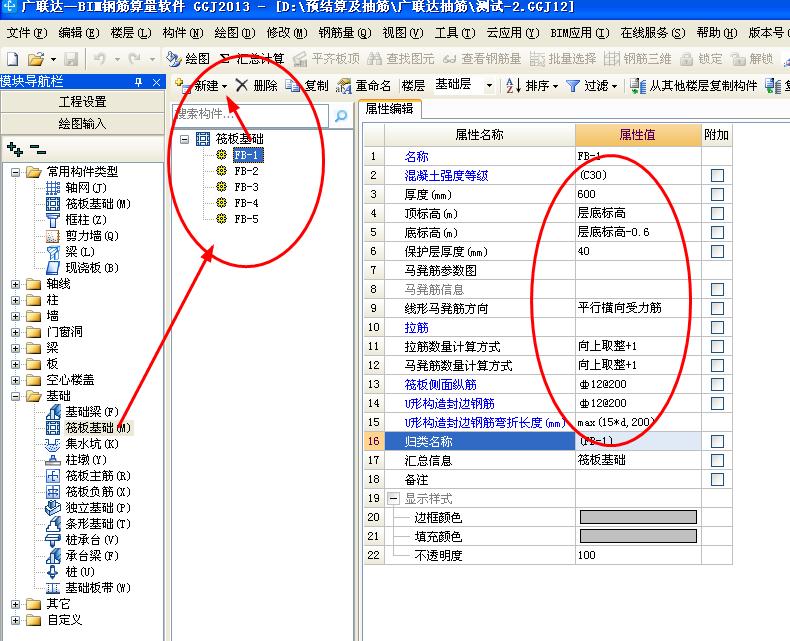The height and width of the screenshot is (641, 790).
Task: Toggle 附加 checkbox for 备注 row
Action: click(x=717, y=479)
